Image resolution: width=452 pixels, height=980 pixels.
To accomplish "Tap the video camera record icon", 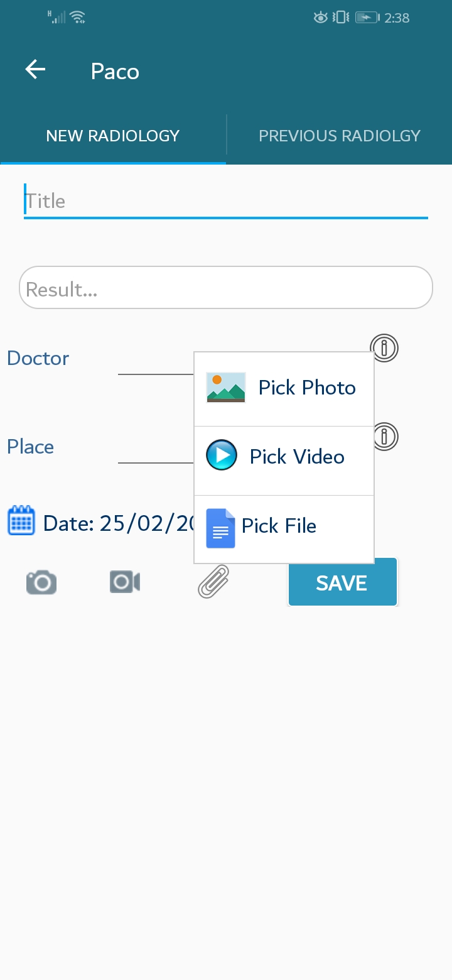I will (124, 582).
